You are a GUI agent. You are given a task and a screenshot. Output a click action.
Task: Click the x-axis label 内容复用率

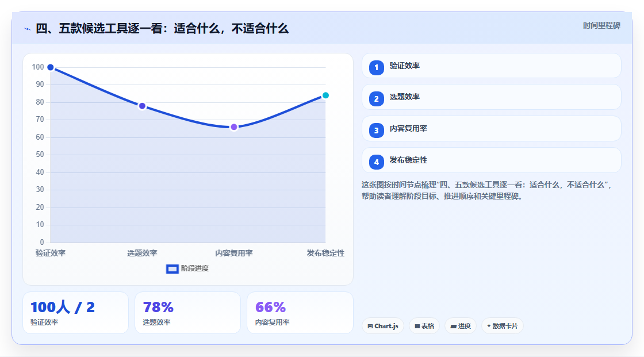pyautogui.click(x=233, y=253)
